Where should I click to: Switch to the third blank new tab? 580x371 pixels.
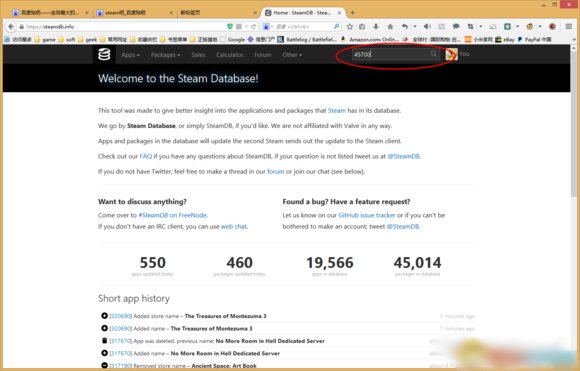[218, 13]
